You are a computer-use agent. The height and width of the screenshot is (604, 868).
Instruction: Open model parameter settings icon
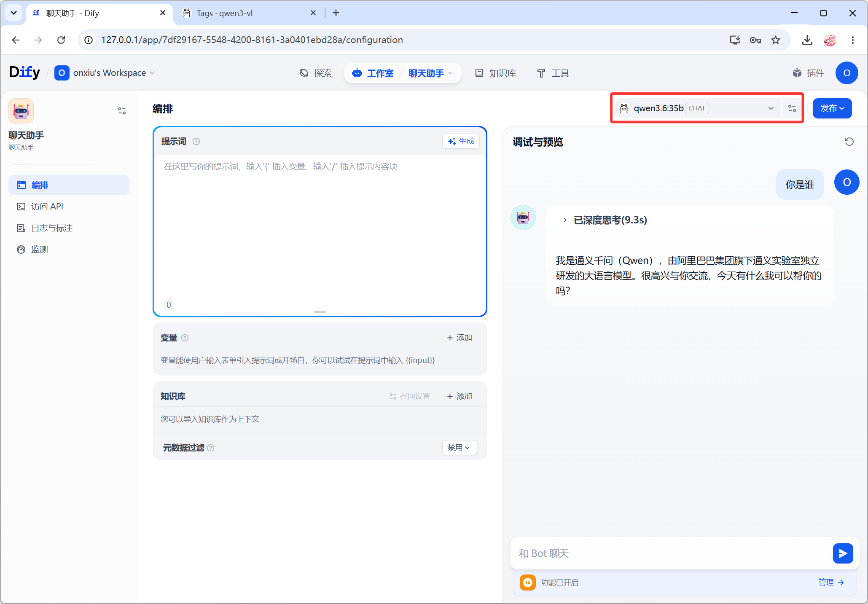[x=792, y=108]
